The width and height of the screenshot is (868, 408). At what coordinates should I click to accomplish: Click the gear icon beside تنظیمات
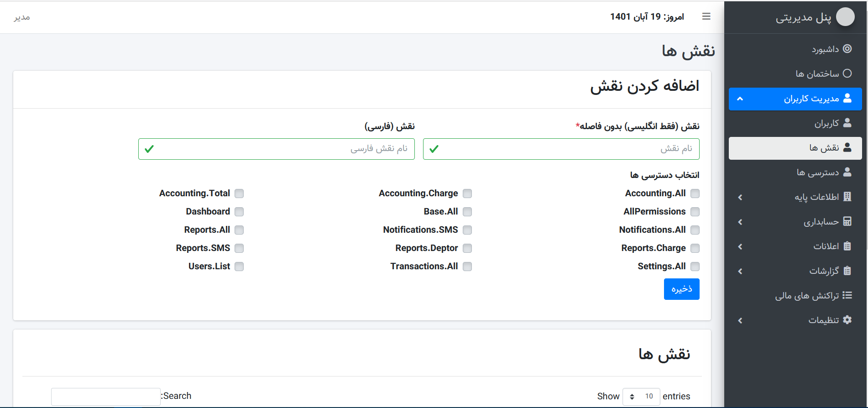point(847,320)
